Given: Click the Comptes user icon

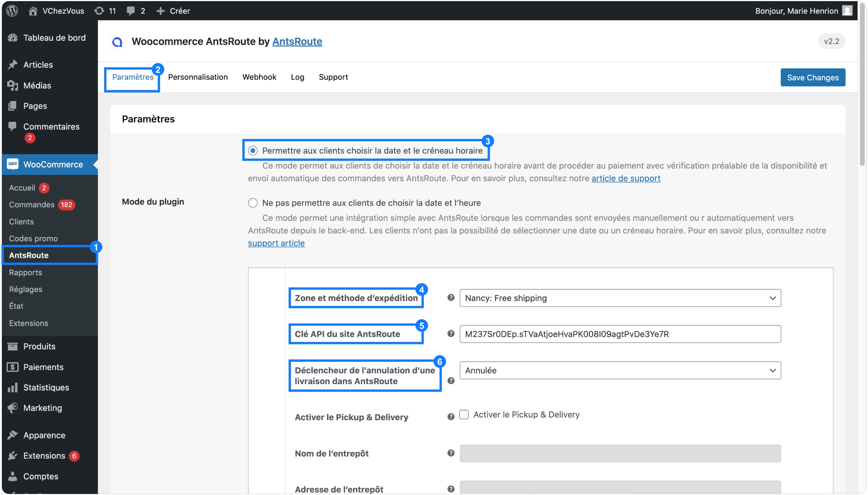Looking at the screenshot, I should point(13,476).
